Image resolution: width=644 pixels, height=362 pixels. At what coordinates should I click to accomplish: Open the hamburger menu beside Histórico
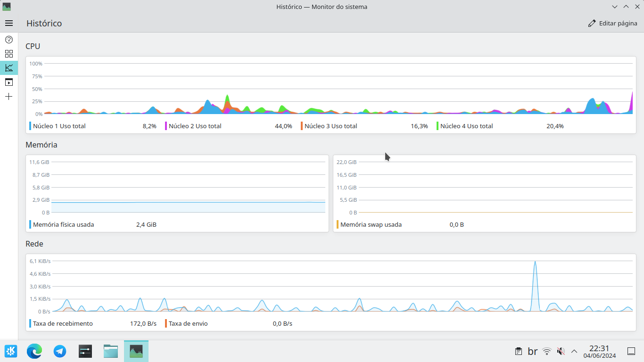(x=9, y=23)
